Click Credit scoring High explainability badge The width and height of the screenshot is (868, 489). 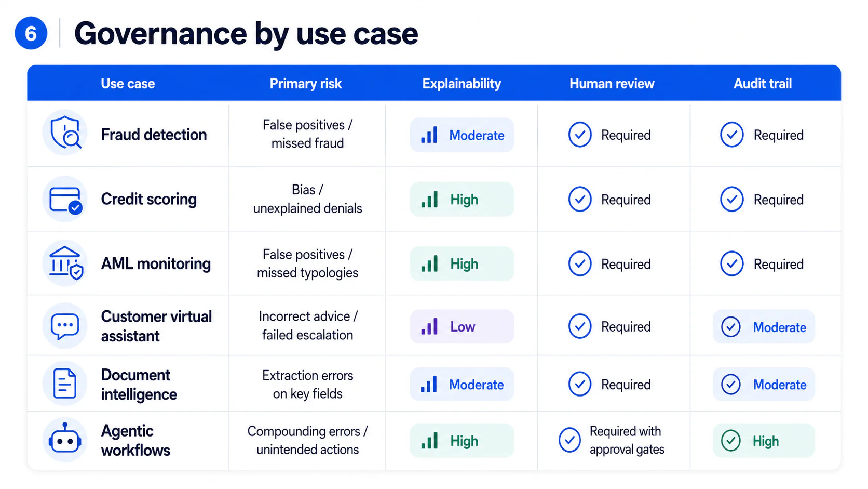[x=462, y=200]
